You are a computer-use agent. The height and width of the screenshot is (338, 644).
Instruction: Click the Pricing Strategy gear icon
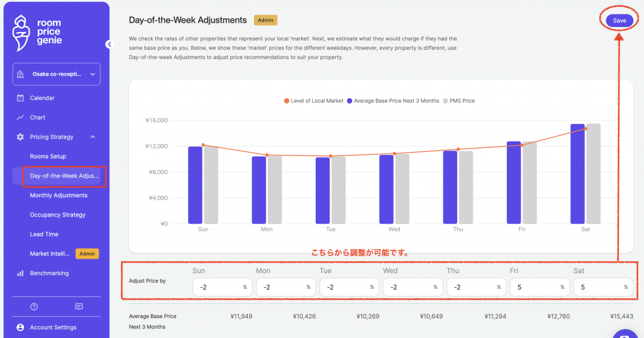pyautogui.click(x=20, y=137)
